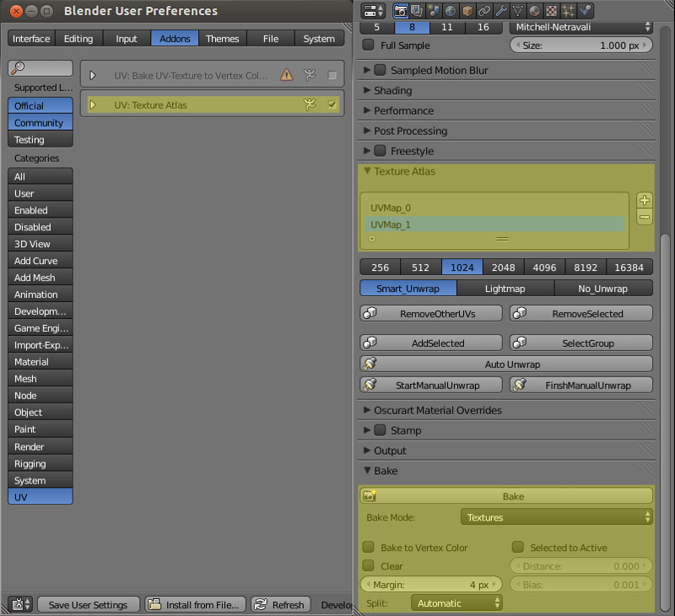
Task: Click Save User Settings button
Action: click(x=88, y=604)
